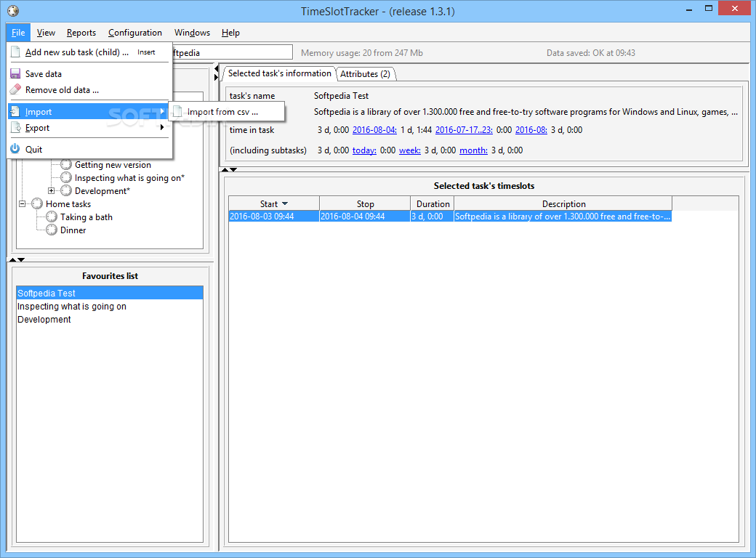Click the 2016-07-17..23 time link
756x558 pixels.
coord(464,129)
